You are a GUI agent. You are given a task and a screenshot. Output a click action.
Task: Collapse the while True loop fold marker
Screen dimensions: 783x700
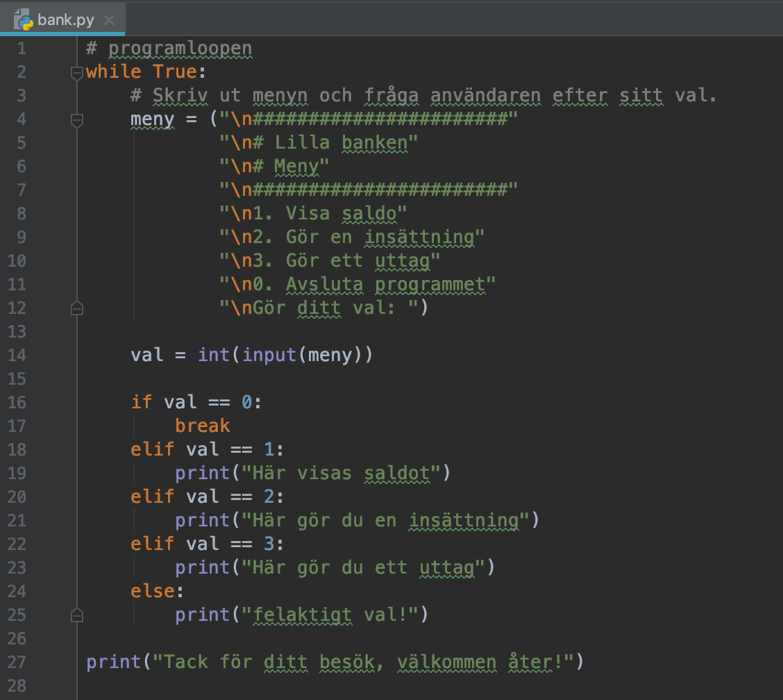(x=76, y=72)
